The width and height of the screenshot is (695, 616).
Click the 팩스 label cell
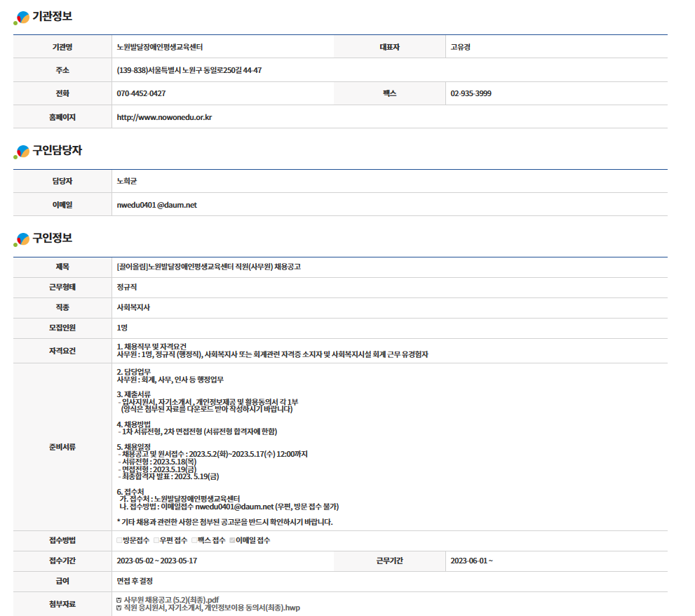tap(390, 93)
